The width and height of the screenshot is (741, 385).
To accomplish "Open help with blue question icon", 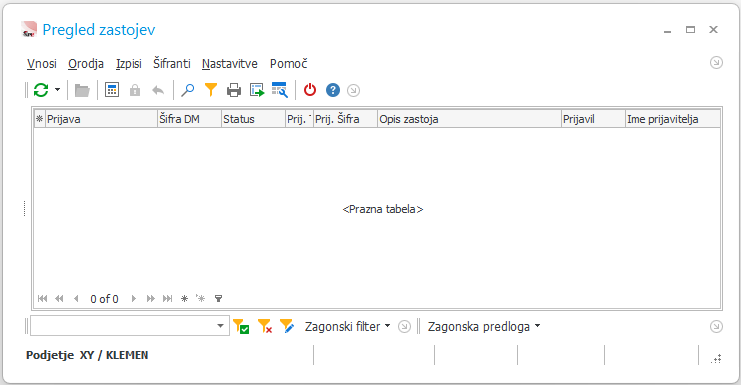I will click(333, 90).
